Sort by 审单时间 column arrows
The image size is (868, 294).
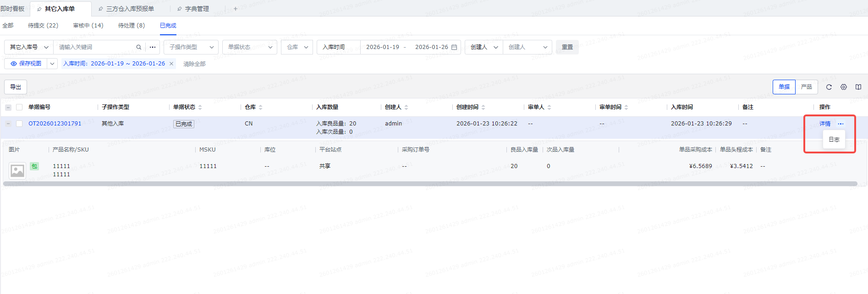pos(626,107)
